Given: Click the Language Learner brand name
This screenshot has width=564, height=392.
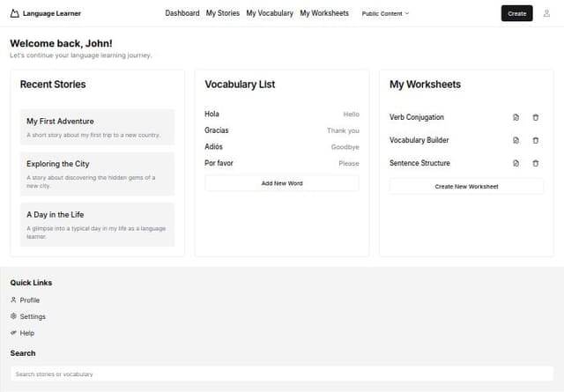Looking at the screenshot, I should [x=52, y=13].
